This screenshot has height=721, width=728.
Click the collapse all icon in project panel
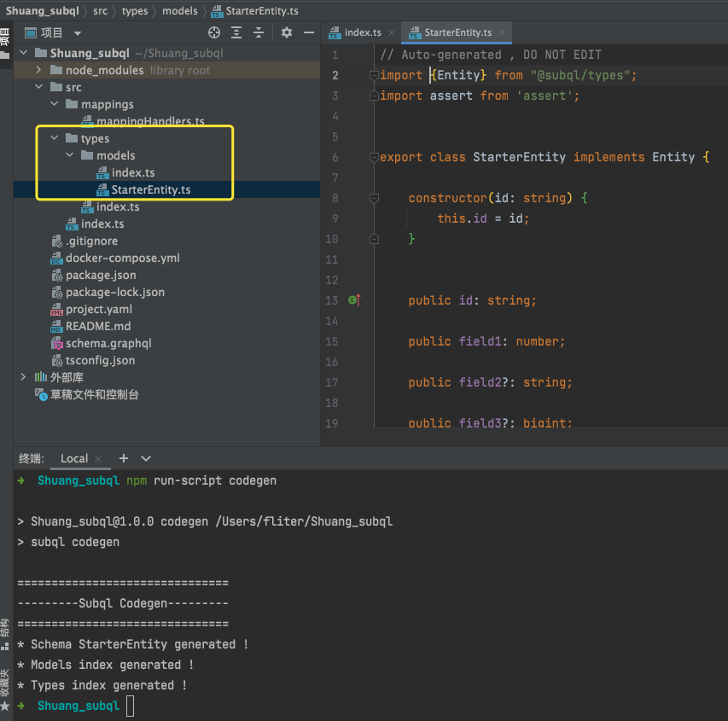[258, 32]
